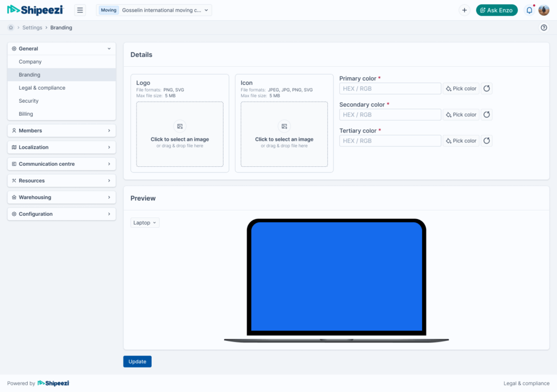Screen dimensions: 557x392
Task: Click the hamburger menu icon
Action: tap(80, 10)
